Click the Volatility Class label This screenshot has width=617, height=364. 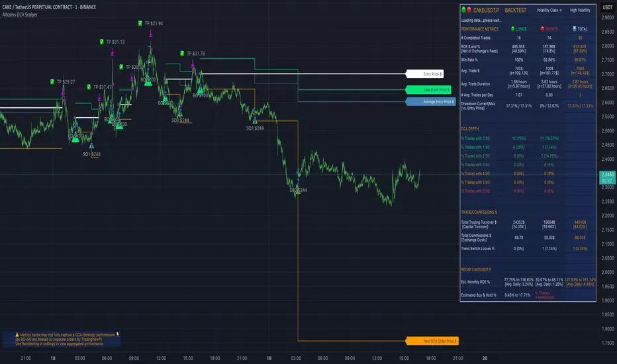[x=549, y=10]
